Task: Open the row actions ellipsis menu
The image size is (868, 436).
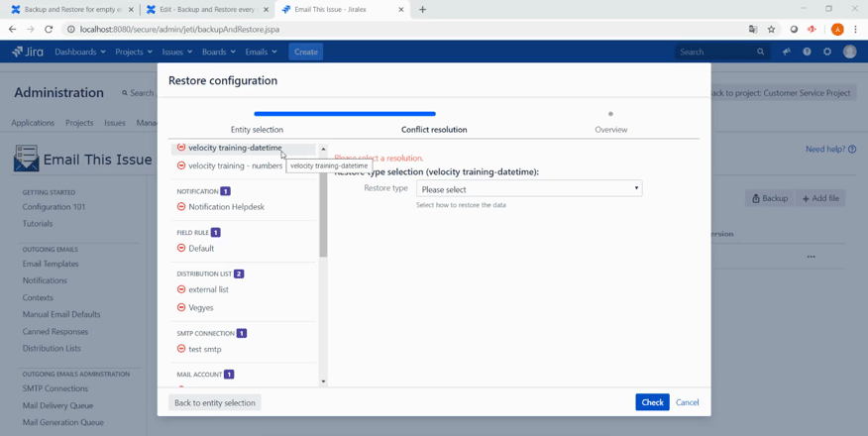Action: (811, 257)
